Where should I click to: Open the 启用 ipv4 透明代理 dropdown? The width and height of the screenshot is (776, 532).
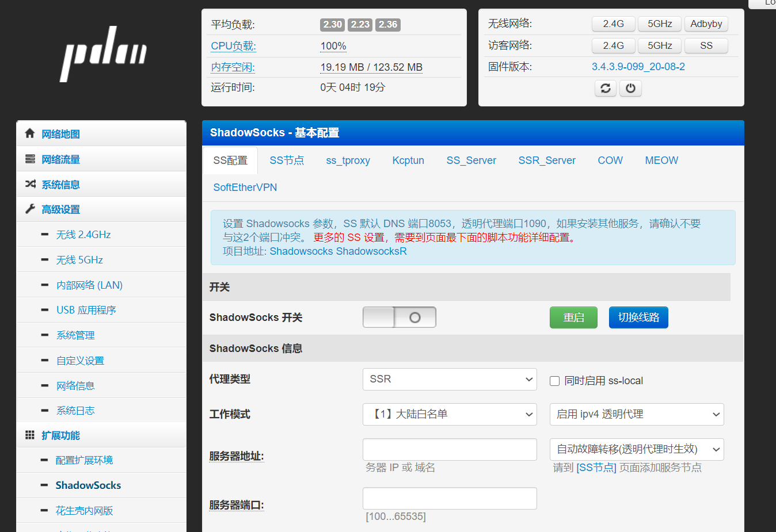click(637, 414)
